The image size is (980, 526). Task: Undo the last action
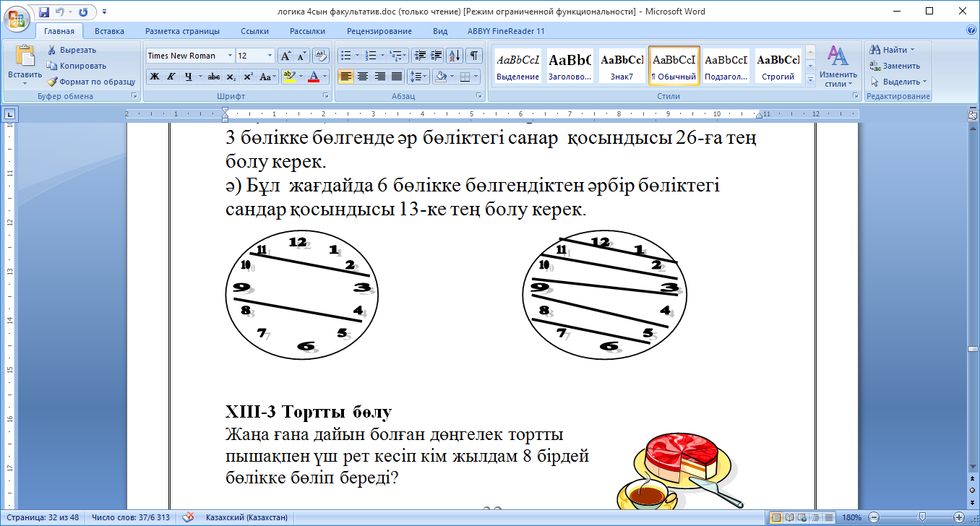tap(61, 12)
